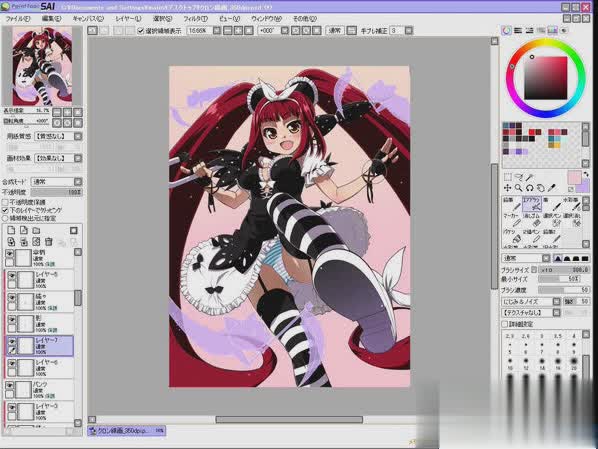Hide レイヤー7 with its eye icon
598x449 pixels.
click(12, 341)
